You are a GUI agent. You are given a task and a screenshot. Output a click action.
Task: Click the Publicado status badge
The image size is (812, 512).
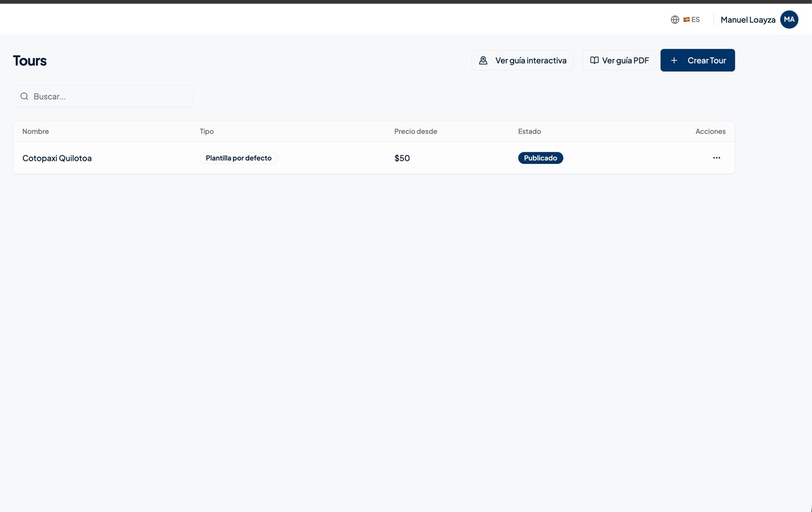[x=540, y=158]
